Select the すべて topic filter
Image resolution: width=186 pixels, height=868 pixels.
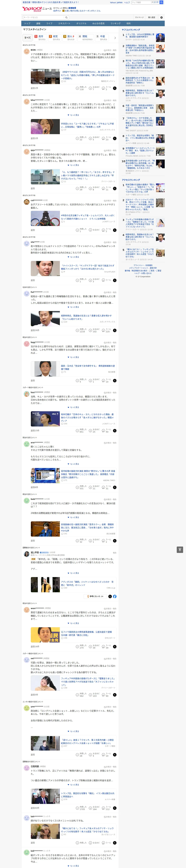28,38
